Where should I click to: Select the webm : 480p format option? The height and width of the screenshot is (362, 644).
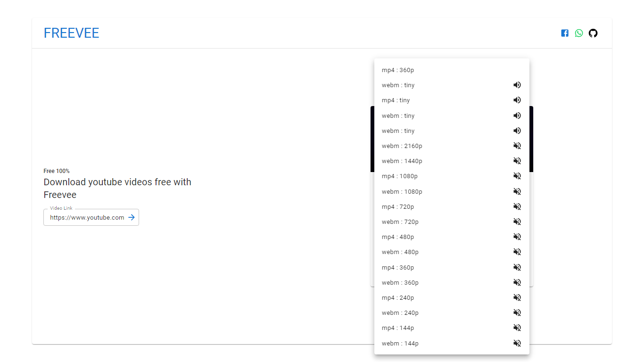(452, 252)
